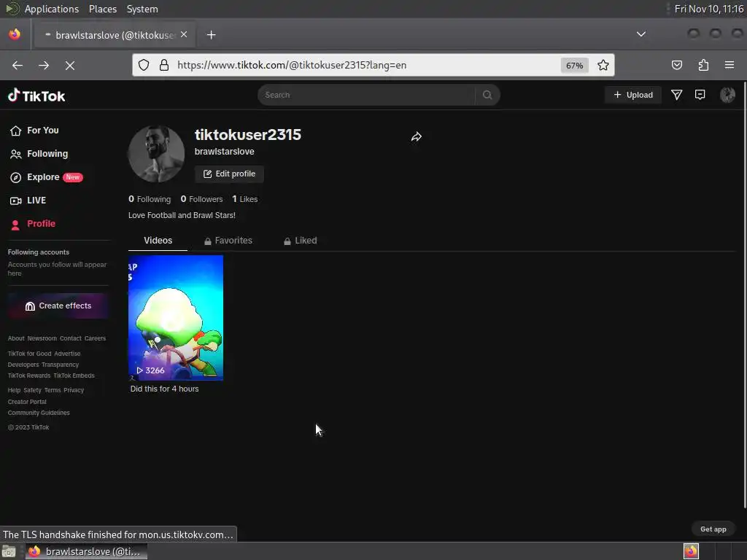Open the Creator Portal link
Screen dimensions: 747x560
point(27,402)
